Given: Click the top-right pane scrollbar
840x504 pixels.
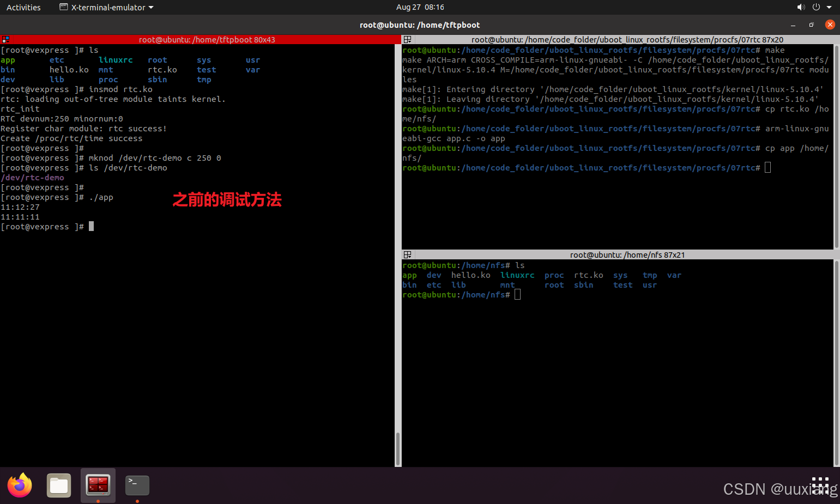Looking at the screenshot, I should point(837,147).
